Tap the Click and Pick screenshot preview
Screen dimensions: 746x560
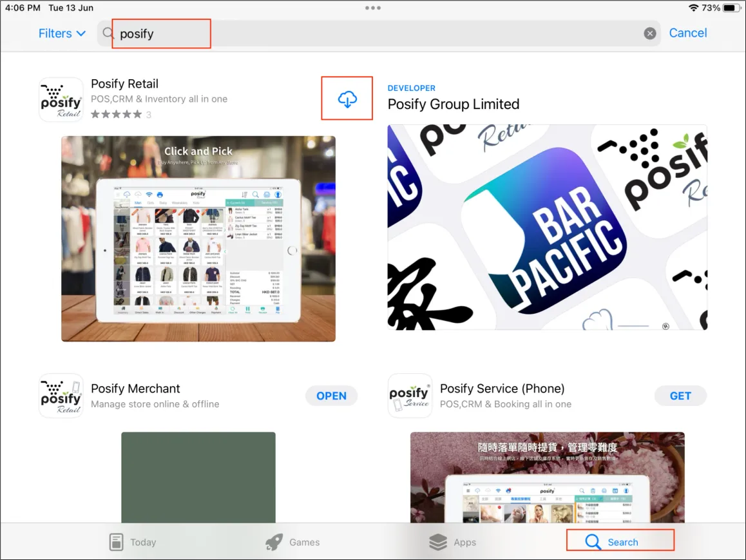point(198,238)
